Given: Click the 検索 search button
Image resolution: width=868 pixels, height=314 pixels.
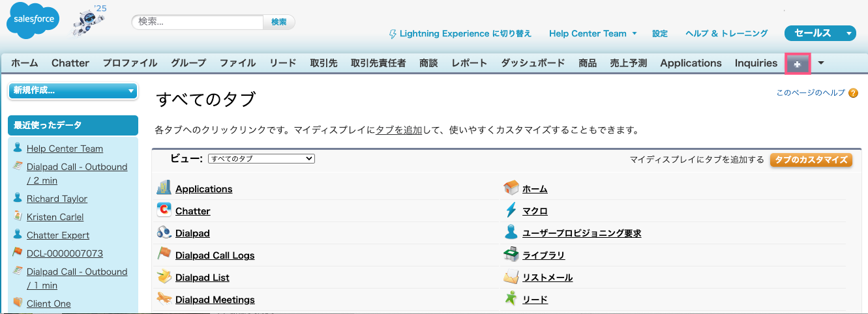Looking at the screenshot, I should tap(279, 21).
